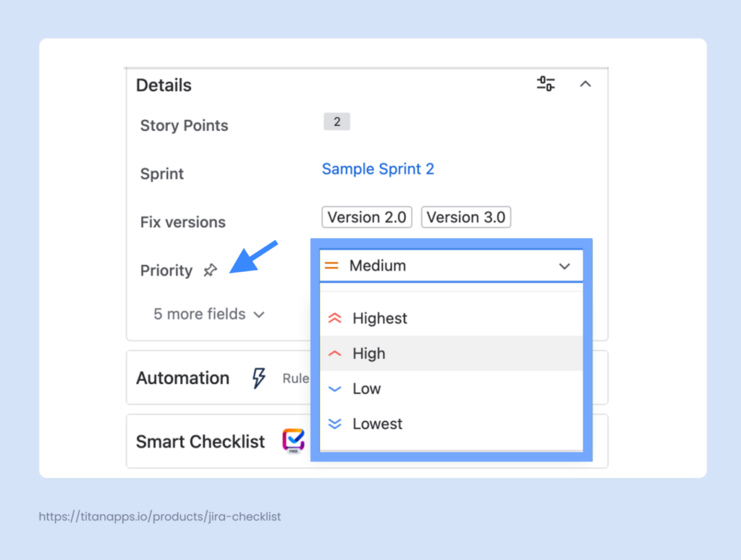The height and width of the screenshot is (560, 741).
Task: Select the Medium priority option
Action: [378, 266]
